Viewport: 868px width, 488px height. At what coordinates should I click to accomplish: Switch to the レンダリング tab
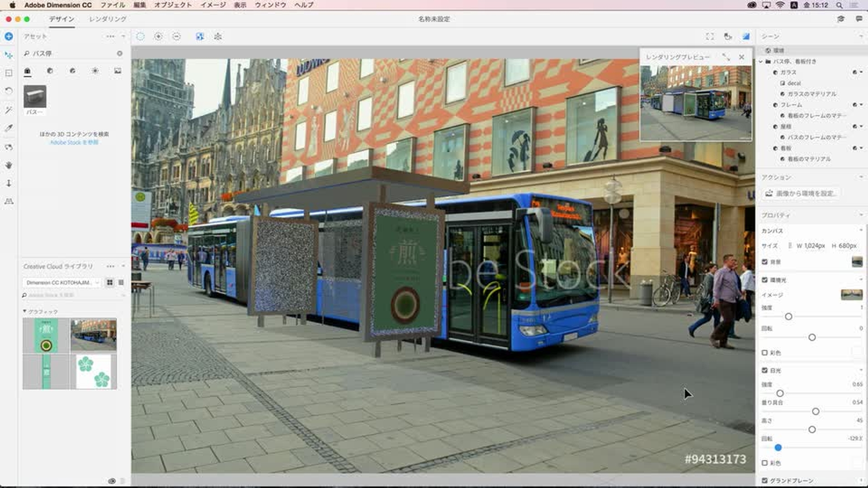(108, 19)
